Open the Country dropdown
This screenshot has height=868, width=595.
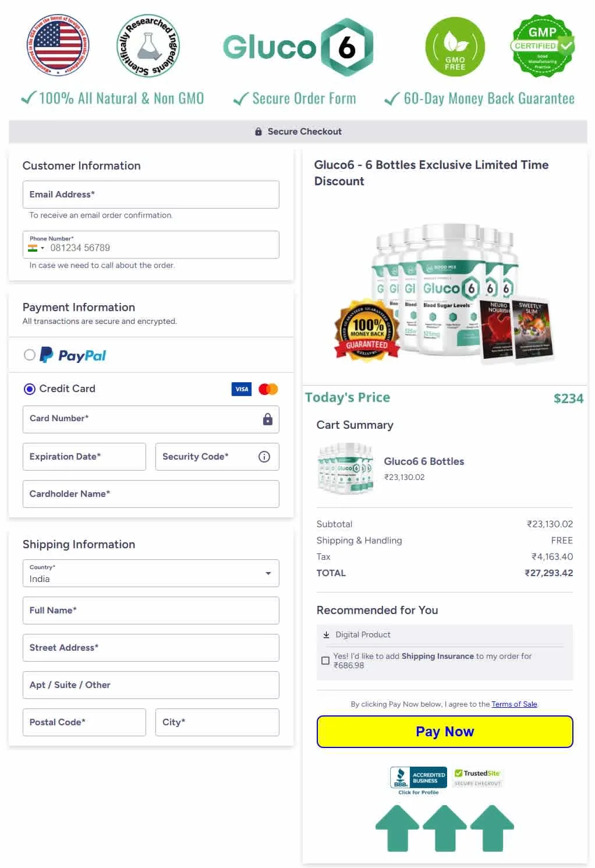coord(268,573)
